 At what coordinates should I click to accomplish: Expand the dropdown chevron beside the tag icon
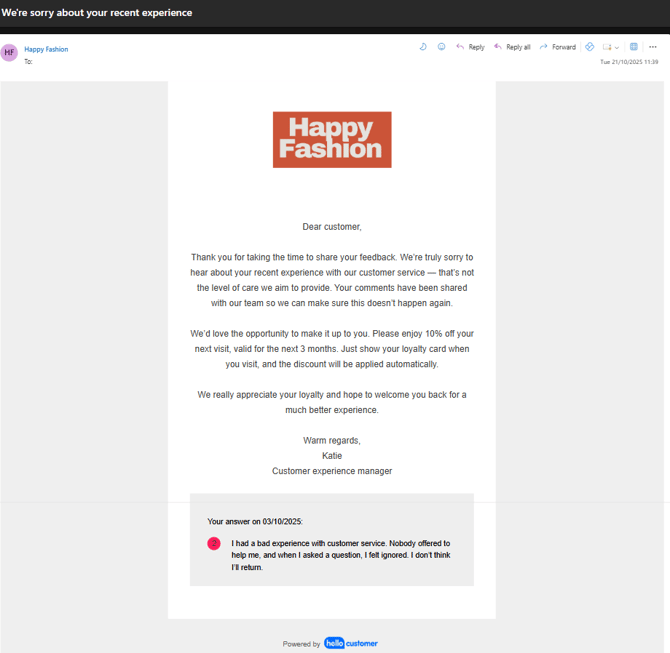[617, 47]
